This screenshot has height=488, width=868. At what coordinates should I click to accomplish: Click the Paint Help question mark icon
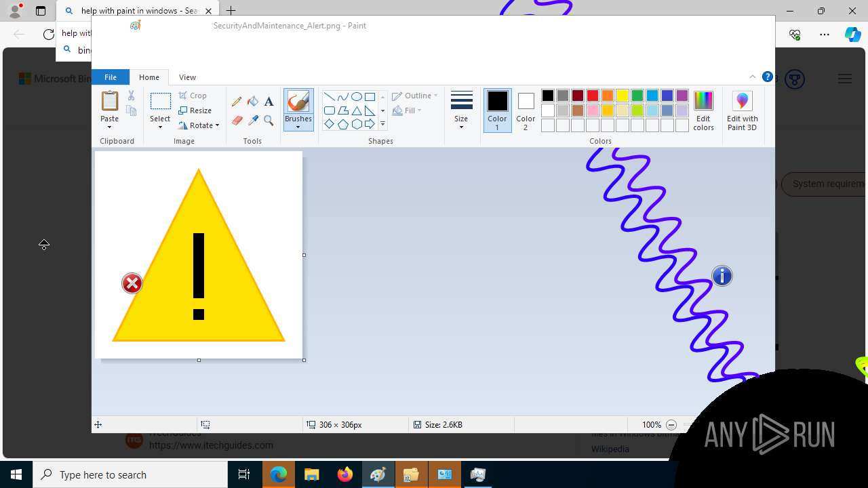tap(767, 77)
